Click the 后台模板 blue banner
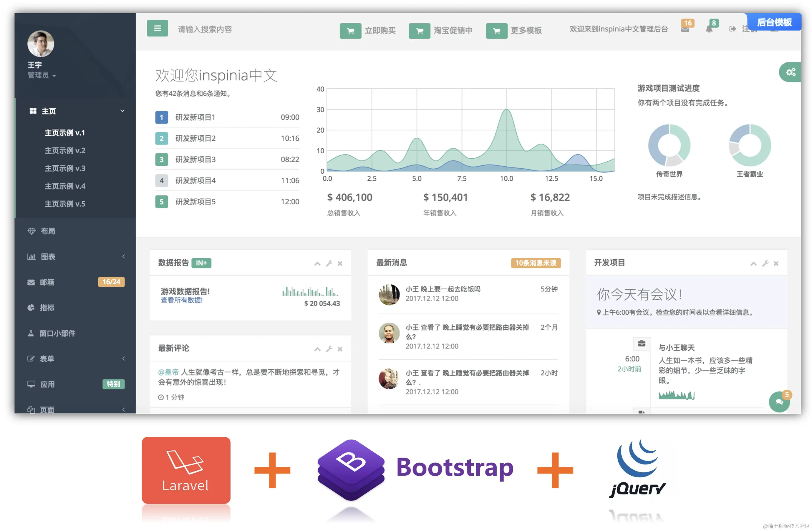 (774, 22)
